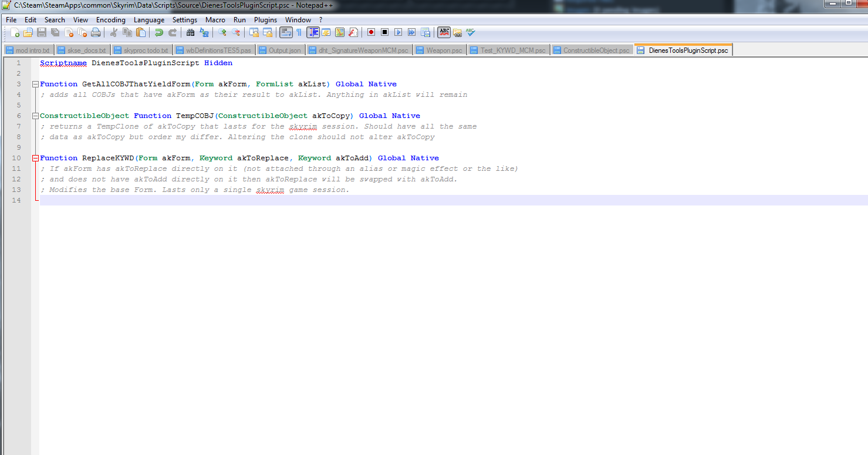Click the spell check ABC icon
The image size is (868, 455).
pos(444,32)
